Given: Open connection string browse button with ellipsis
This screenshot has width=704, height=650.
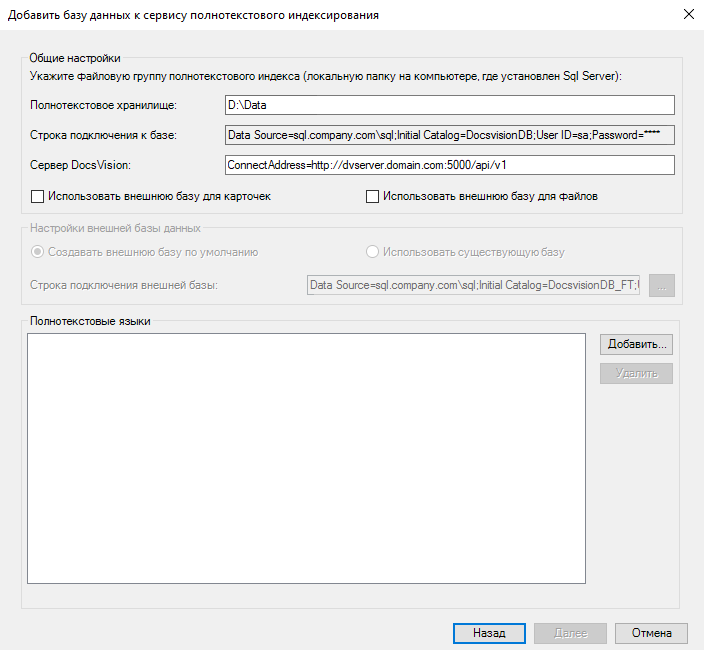Looking at the screenshot, I should (x=662, y=286).
